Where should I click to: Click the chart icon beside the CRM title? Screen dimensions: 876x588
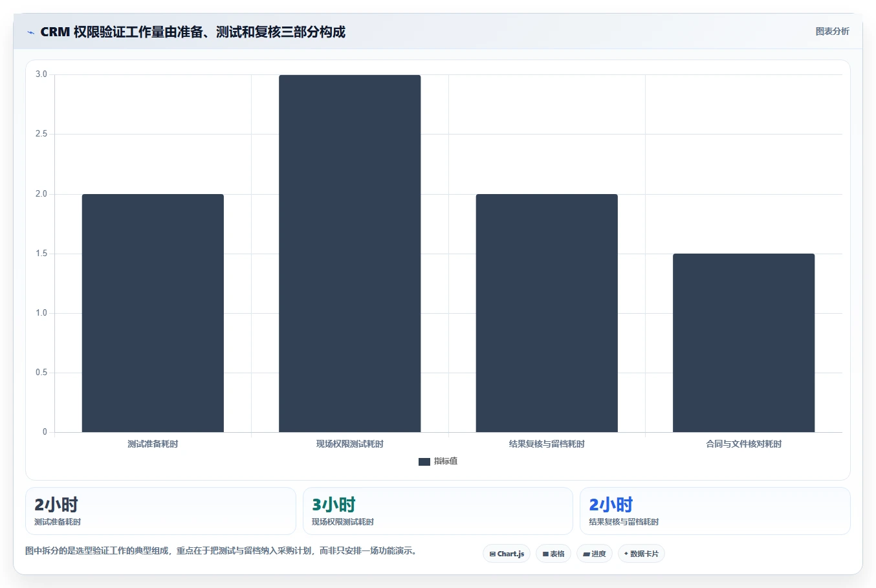pyautogui.click(x=30, y=32)
